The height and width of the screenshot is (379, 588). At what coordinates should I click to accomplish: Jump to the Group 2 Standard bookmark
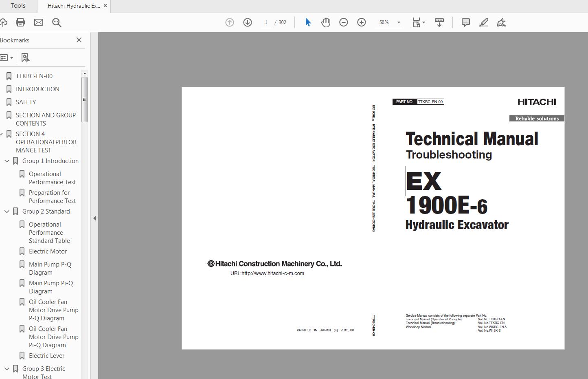click(x=46, y=212)
